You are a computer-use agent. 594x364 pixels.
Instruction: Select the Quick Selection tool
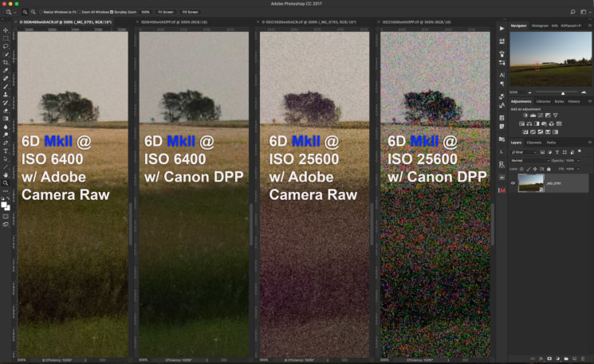(6, 54)
